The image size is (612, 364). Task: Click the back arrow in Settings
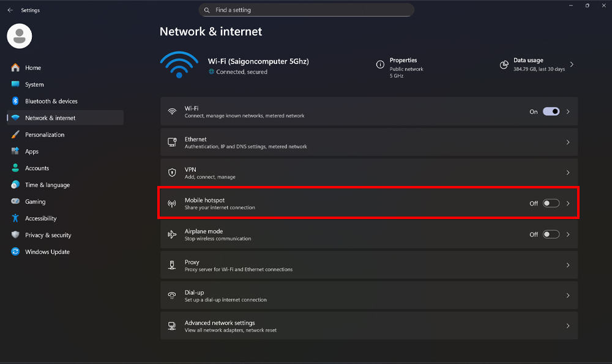(x=9, y=10)
